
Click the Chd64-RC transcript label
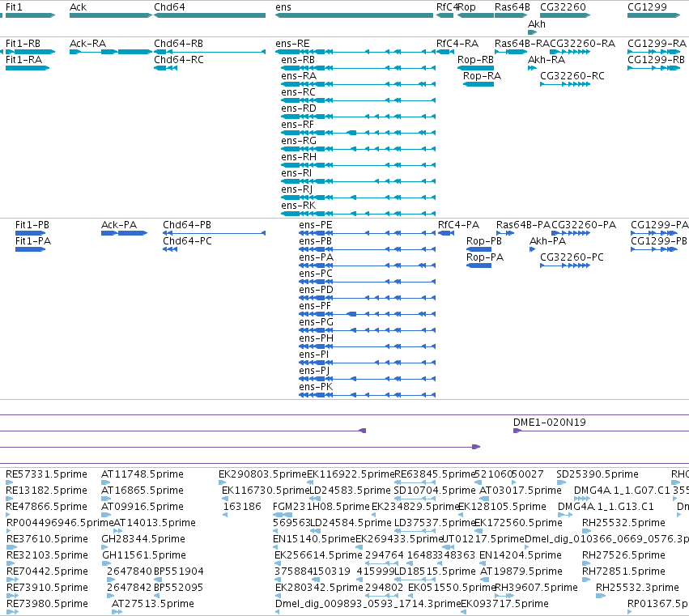point(179,60)
